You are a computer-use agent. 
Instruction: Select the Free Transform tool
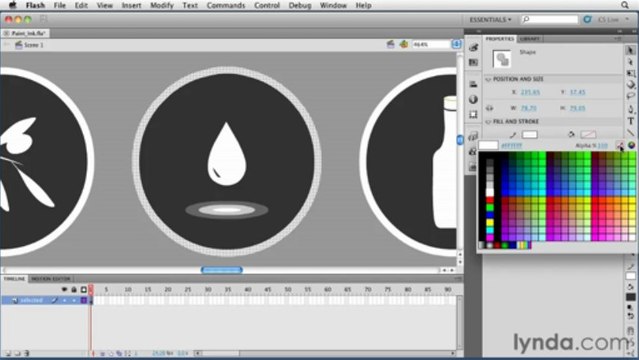point(630,73)
